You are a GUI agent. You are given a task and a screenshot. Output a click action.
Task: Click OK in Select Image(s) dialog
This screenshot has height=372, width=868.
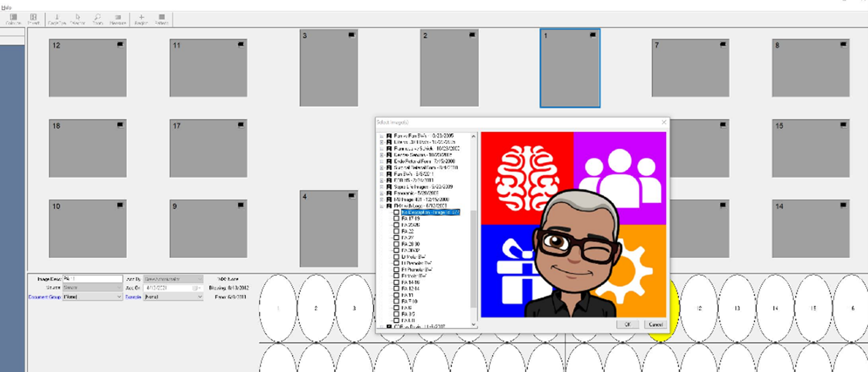tap(627, 324)
